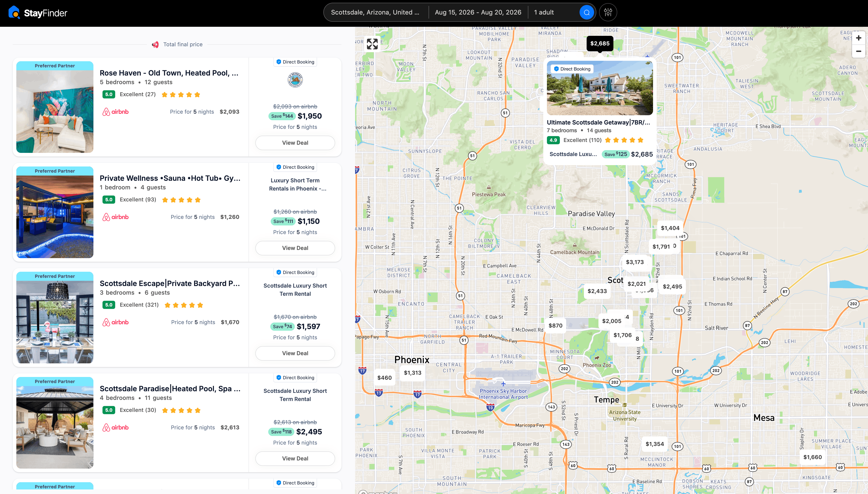Zoom in on the map

pos(858,38)
